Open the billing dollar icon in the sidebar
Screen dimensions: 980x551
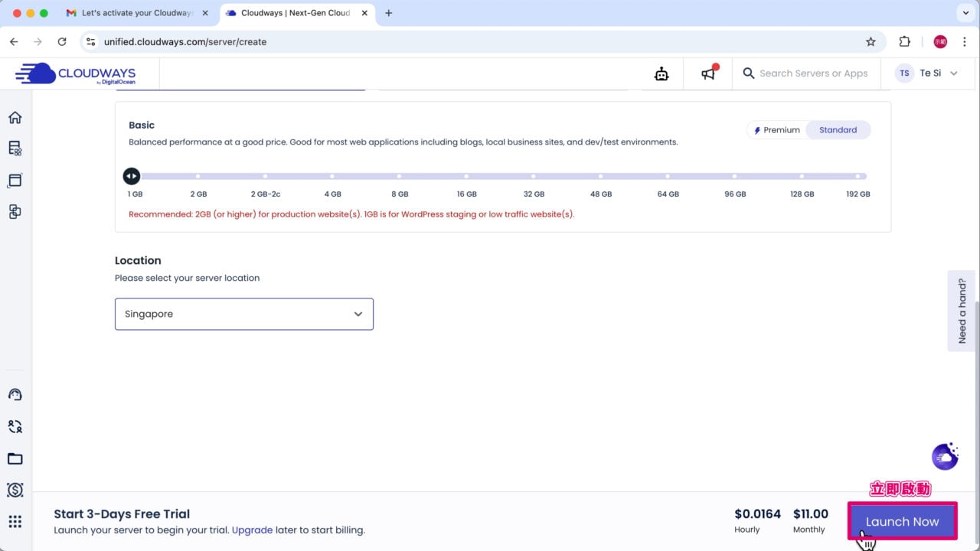pos(15,490)
